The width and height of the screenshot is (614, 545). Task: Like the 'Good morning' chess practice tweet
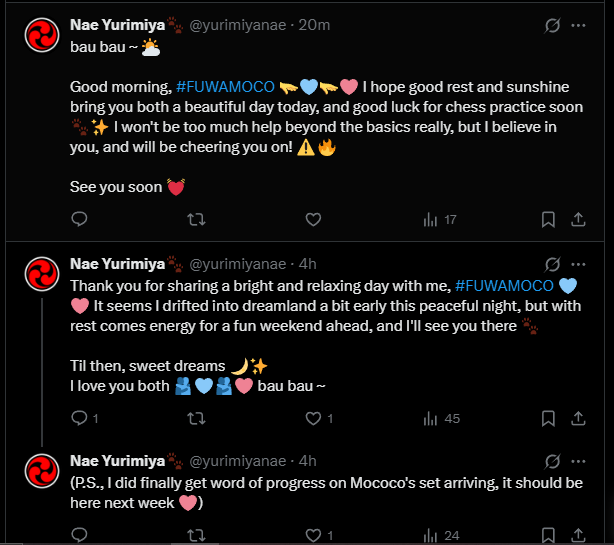coord(312,219)
